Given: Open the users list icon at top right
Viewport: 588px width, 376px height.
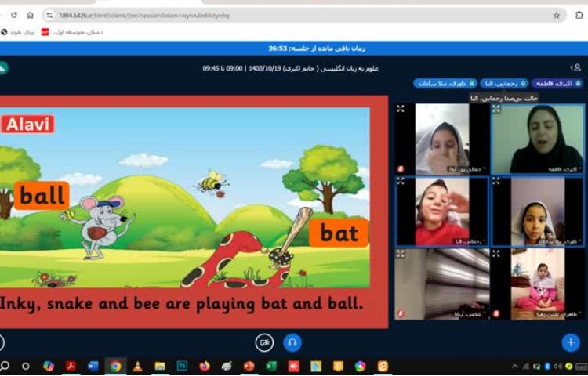Looking at the screenshot, I should pos(575,68).
